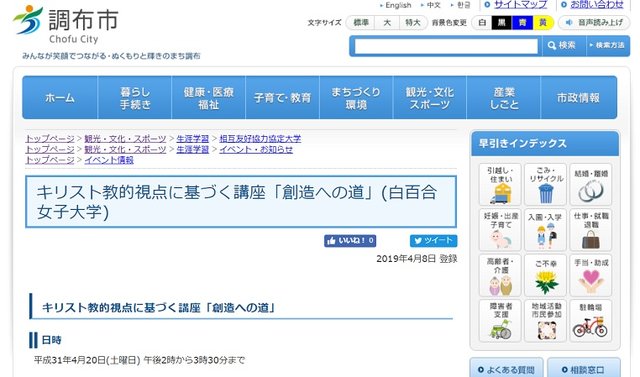Open the 駐輪場 bicycle icon
Screen dimensions: 640x377
(591, 321)
